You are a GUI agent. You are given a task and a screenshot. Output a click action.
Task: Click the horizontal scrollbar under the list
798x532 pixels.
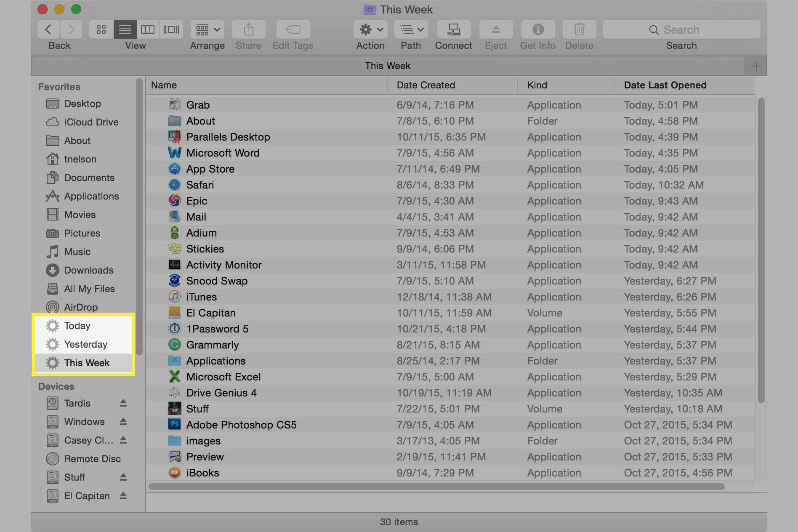point(436,487)
